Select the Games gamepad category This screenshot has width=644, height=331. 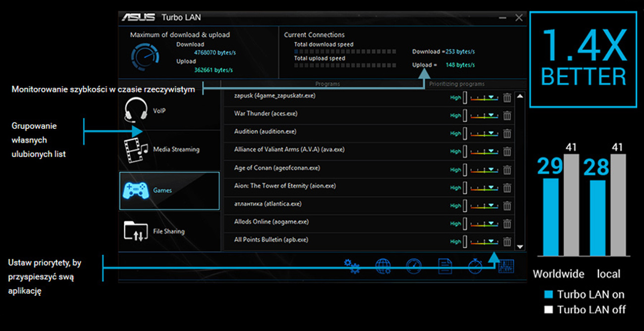pos(169,191)
